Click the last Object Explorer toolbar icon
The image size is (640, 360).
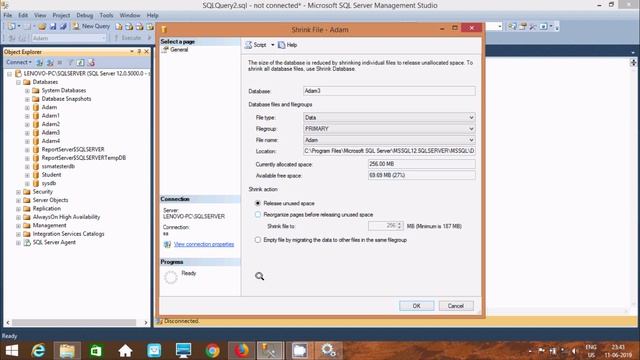pos(91,62)
